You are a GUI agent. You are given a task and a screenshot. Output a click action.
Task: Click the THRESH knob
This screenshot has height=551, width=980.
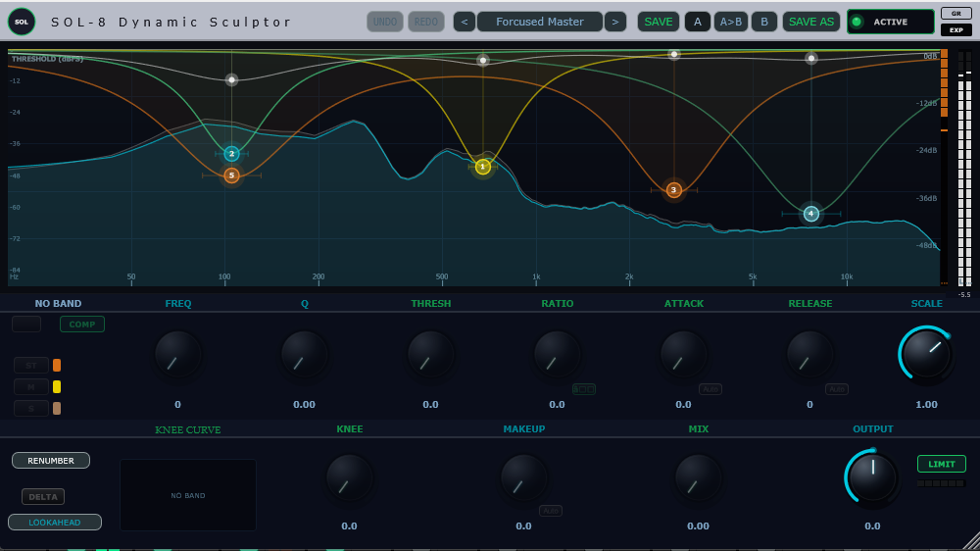(430, 355)
